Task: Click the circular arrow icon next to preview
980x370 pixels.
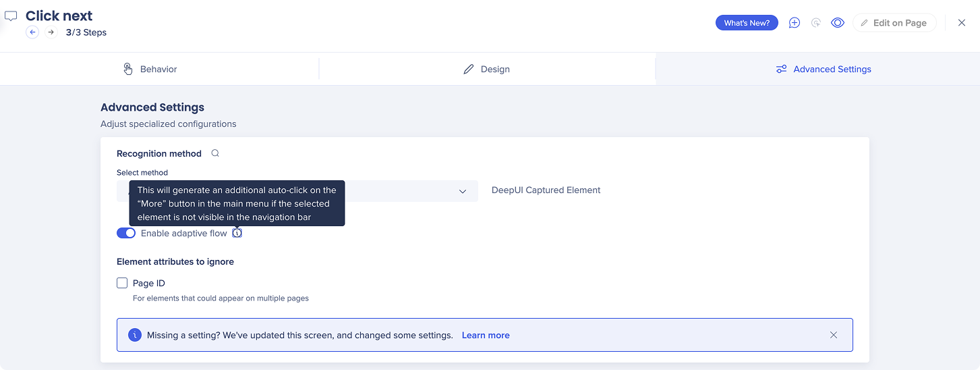Action: pyautogui.click(x=816, y=23)
